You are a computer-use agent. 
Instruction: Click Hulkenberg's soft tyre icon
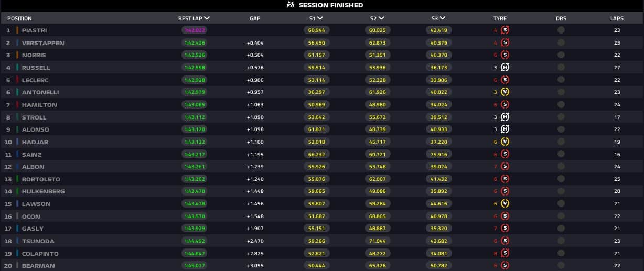tap(505, 191)
